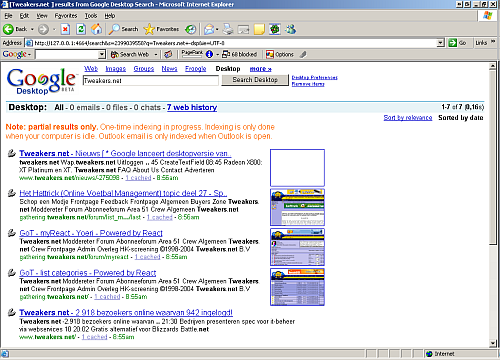Click the more » link
Image resolution: width=500 pixels, height=360 pixels.
pyautogui.click(x=261, y=69)
